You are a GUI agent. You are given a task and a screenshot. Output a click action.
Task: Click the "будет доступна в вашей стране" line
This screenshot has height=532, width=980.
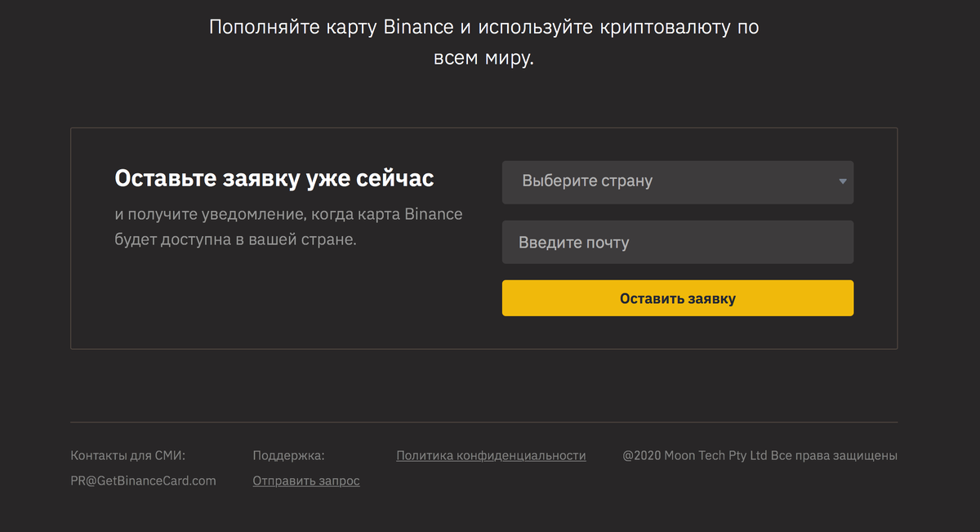236,241
